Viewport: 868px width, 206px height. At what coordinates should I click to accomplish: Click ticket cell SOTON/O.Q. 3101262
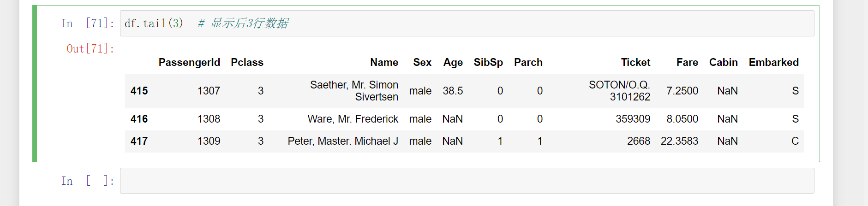coord(619,91)
